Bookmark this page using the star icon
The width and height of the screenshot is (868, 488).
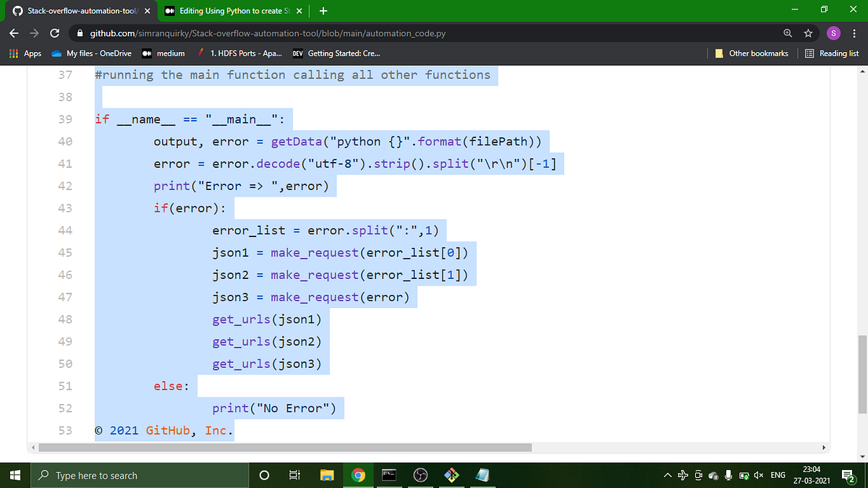809,33
